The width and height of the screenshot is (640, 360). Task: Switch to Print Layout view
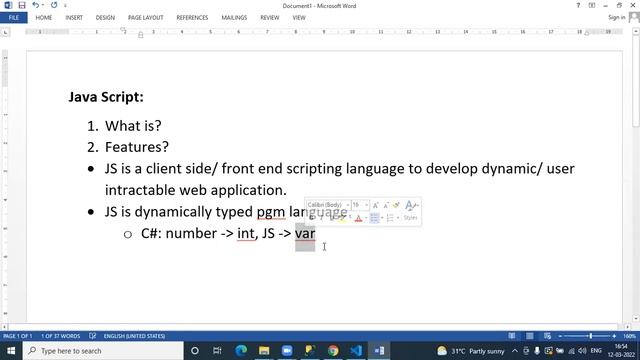click(529, 336)
